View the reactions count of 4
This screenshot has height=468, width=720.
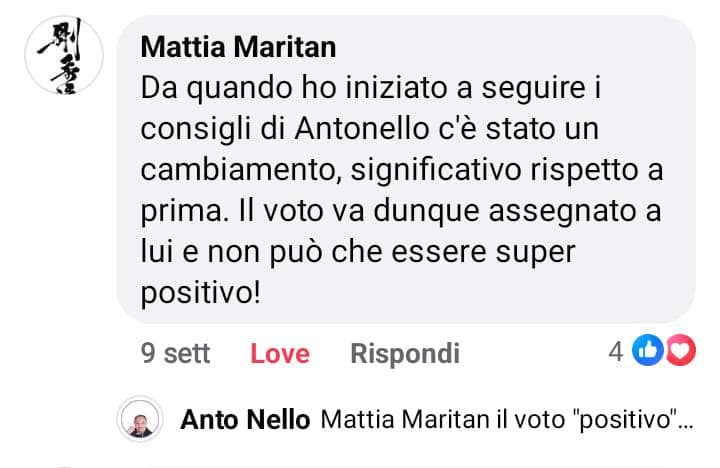616,351
